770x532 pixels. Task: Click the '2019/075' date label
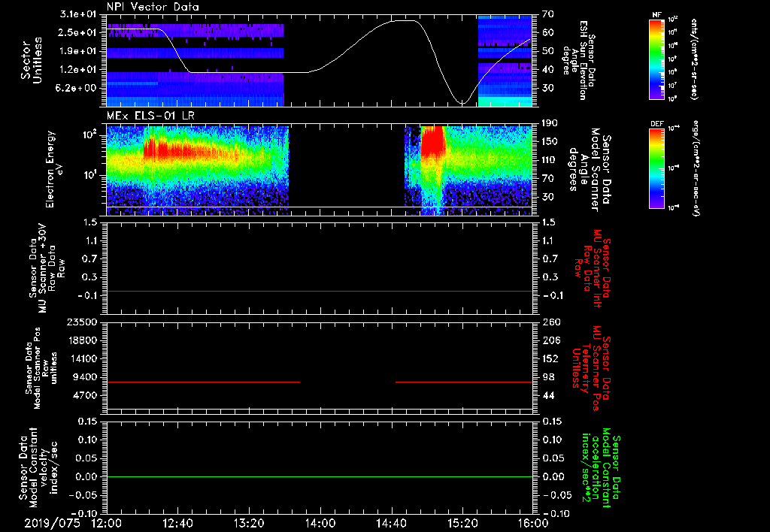point(52,523)
